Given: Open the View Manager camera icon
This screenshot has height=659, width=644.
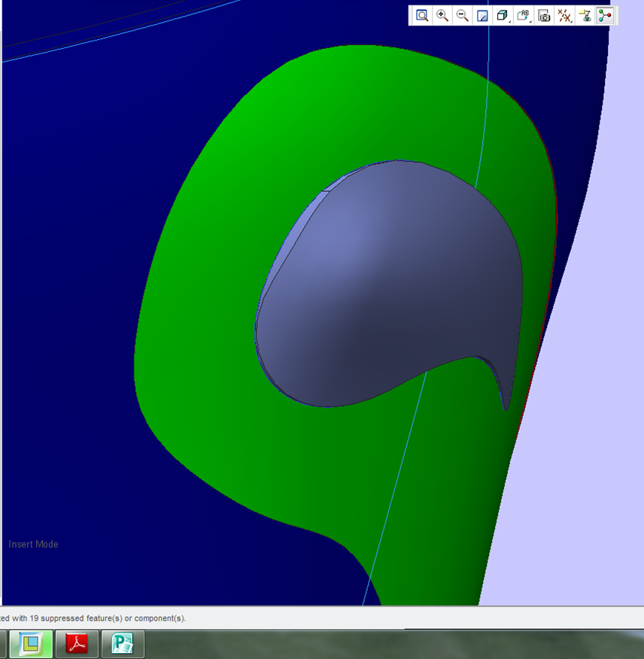Looking at the screenshot, I should pos(544,16).
